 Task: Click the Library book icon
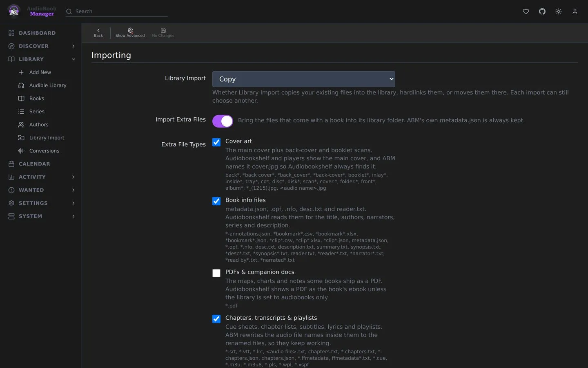11,59
